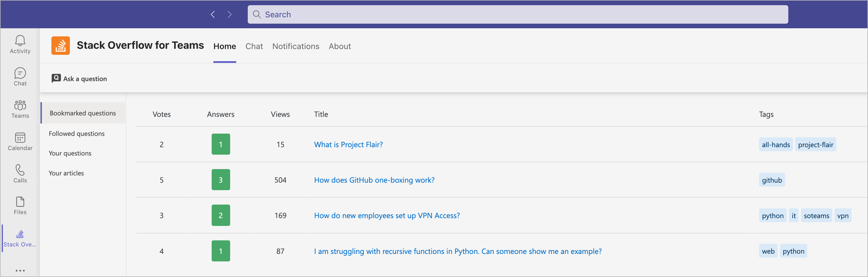Click answer count badge for recursive functions row
Viewport: 868px width, 277px height.
(221, 251)
